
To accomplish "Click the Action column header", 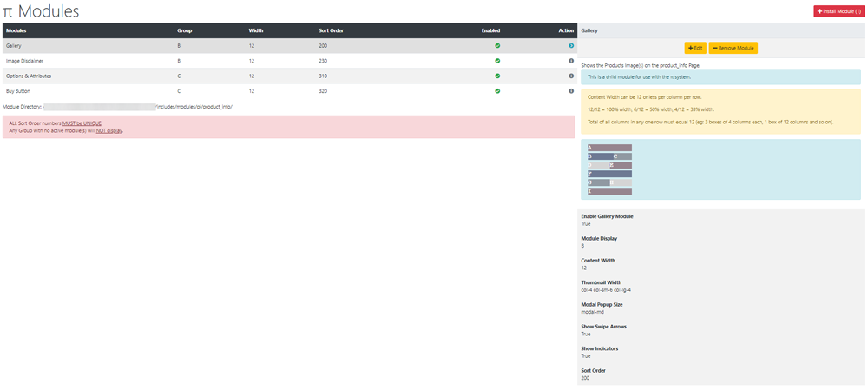I will 566,30.
